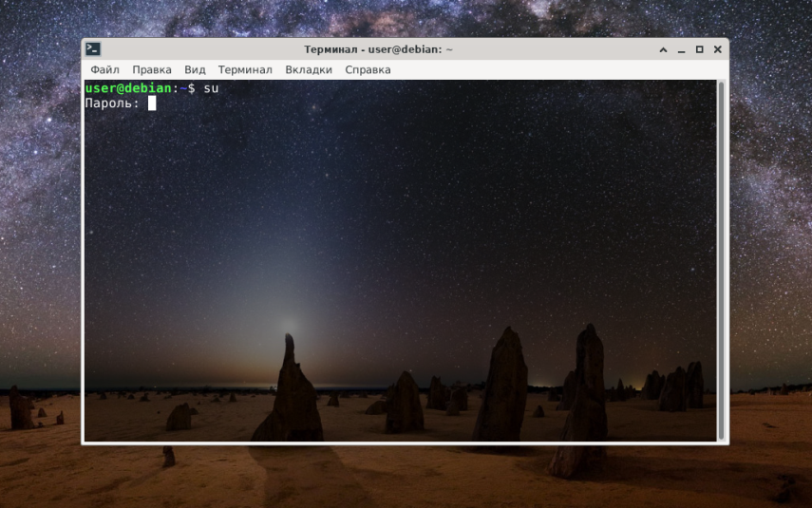Viewport: 812px width, 508px height.
Task: Click the cursor block after Пароль:
Action: pyautogui.click(x=152, y=103)
